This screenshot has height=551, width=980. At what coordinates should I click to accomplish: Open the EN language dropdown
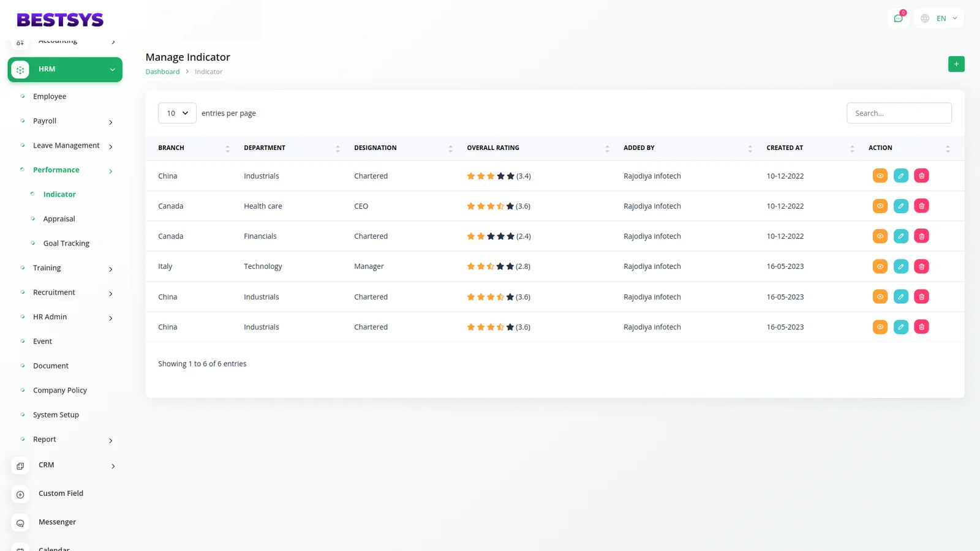tap(940, 18)
